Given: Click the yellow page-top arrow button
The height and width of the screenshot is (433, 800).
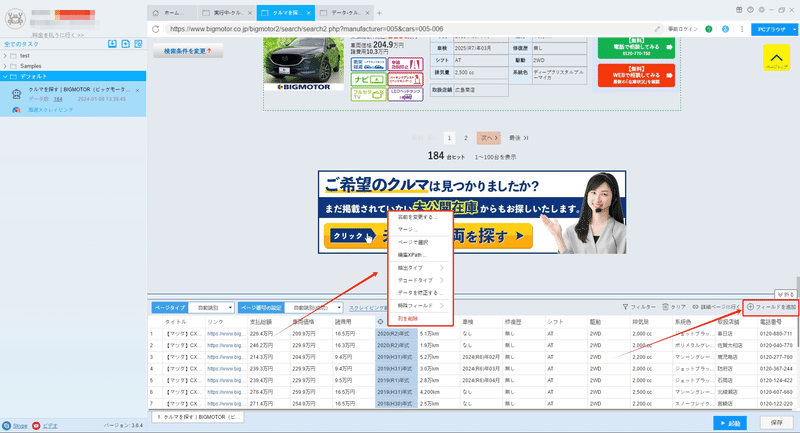Looking at the screenshot, I should (x=776, y=58).
